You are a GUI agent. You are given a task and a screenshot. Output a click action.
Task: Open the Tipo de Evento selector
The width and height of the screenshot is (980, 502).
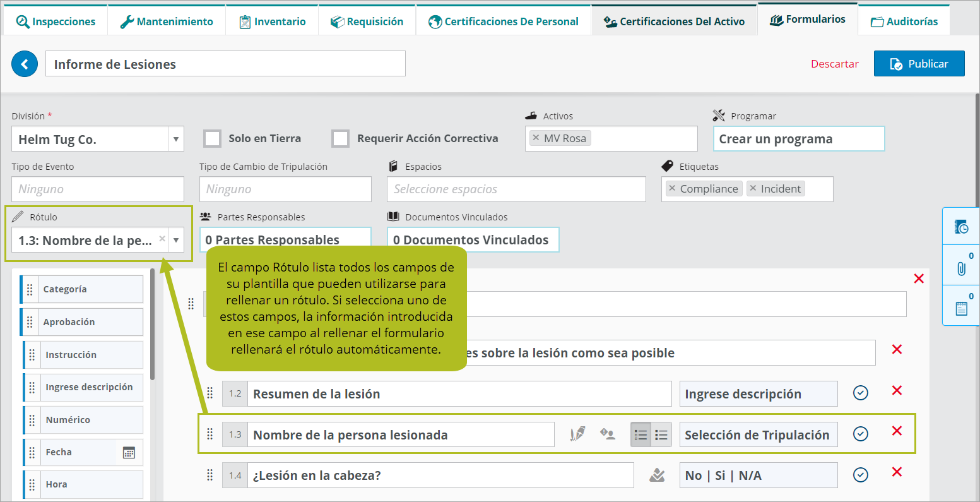point(98,189)
